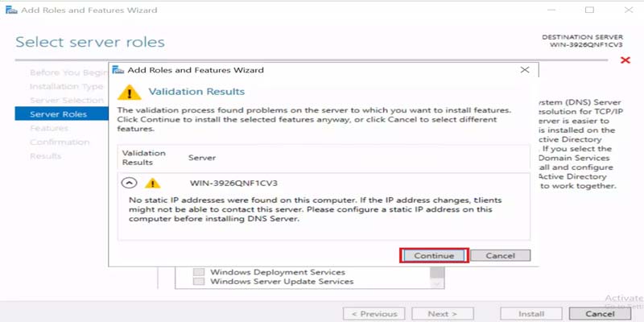Open the Installation Type step
Viewport: 644px width, 322px height.
tap(66, 86)
